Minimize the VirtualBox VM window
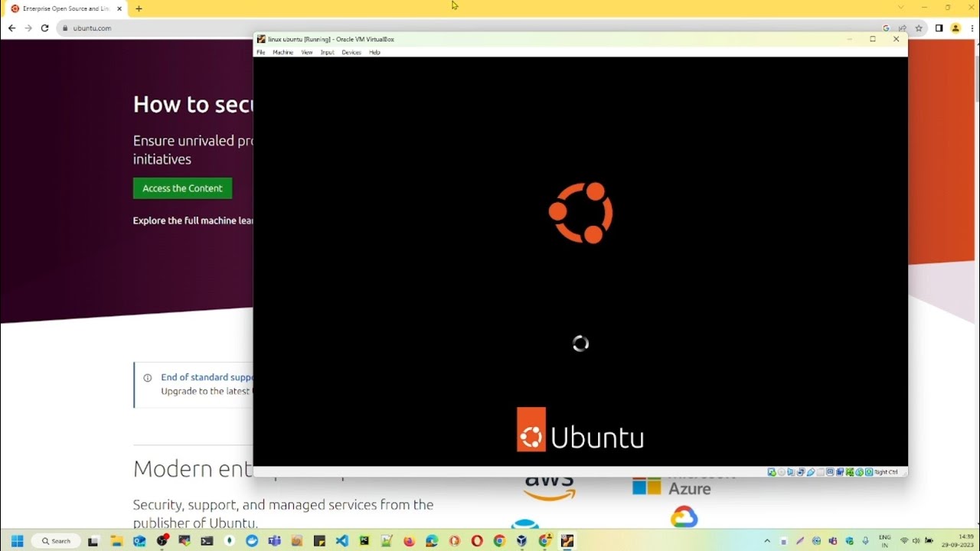Viewport: 980px width, 551px height. [849, 39]
